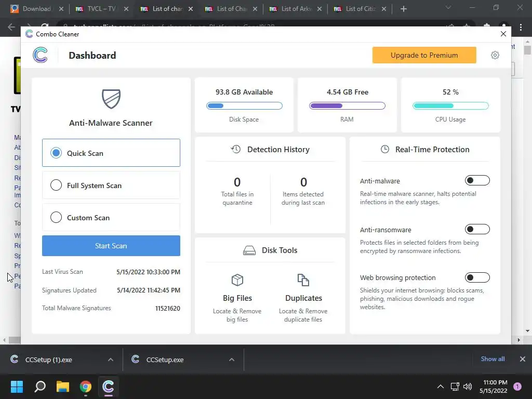Go back in Chrome browser

[11, 27]
